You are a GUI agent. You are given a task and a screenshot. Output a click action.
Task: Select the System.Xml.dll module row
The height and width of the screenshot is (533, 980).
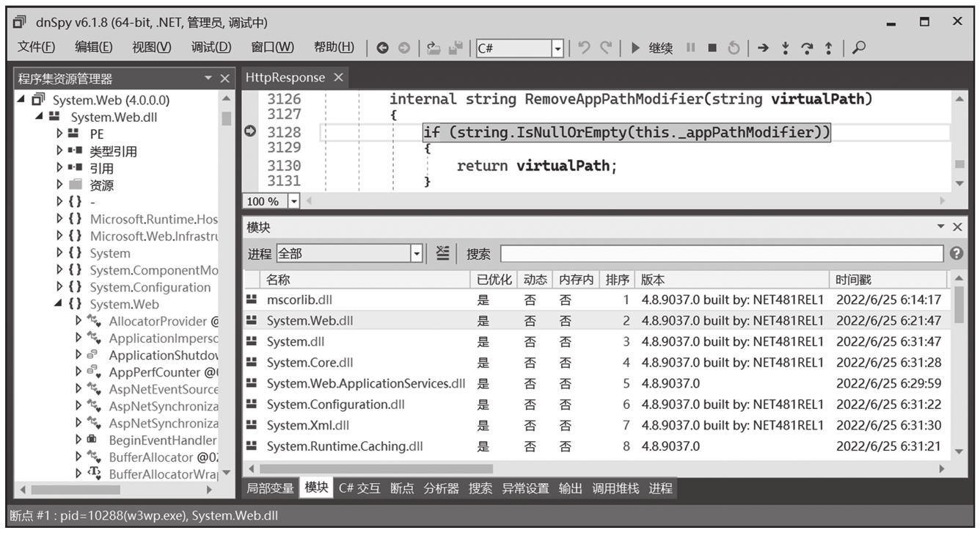click(596, 425)
